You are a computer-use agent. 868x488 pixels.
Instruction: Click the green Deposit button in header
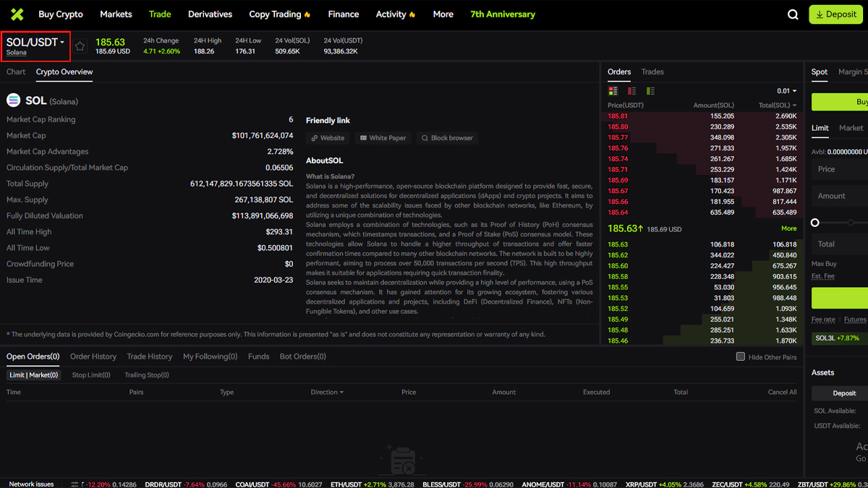(x=835, y=14)
